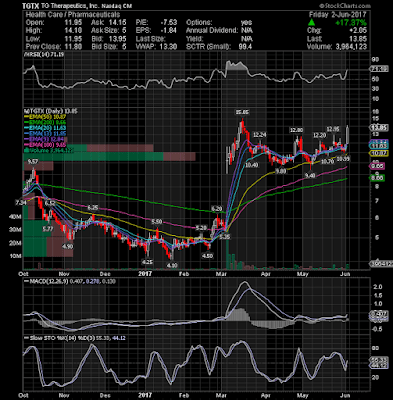The image size is (393, 400).
Task: Click the pink 9.65 axis price tag
Action: [x=377, y=166]
